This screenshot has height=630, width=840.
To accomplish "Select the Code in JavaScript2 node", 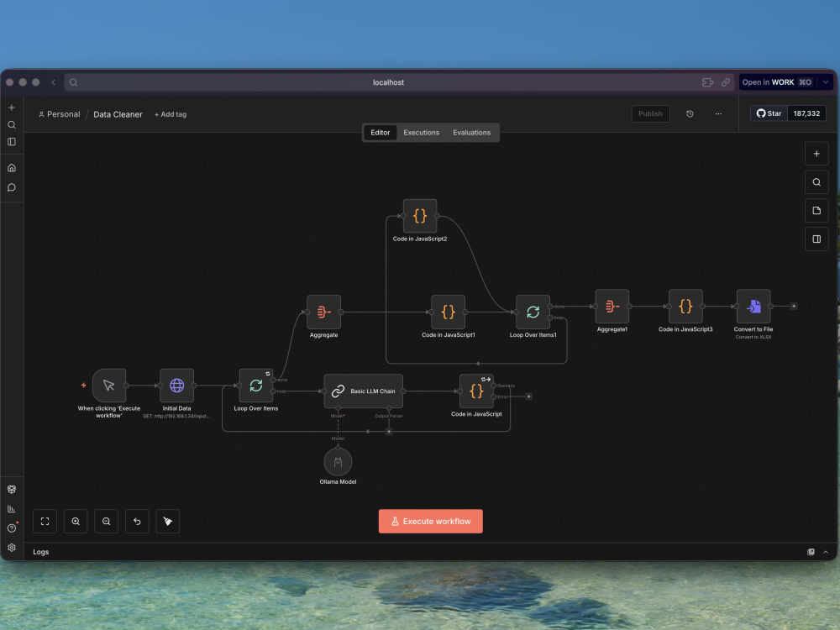I will (420, 216).
